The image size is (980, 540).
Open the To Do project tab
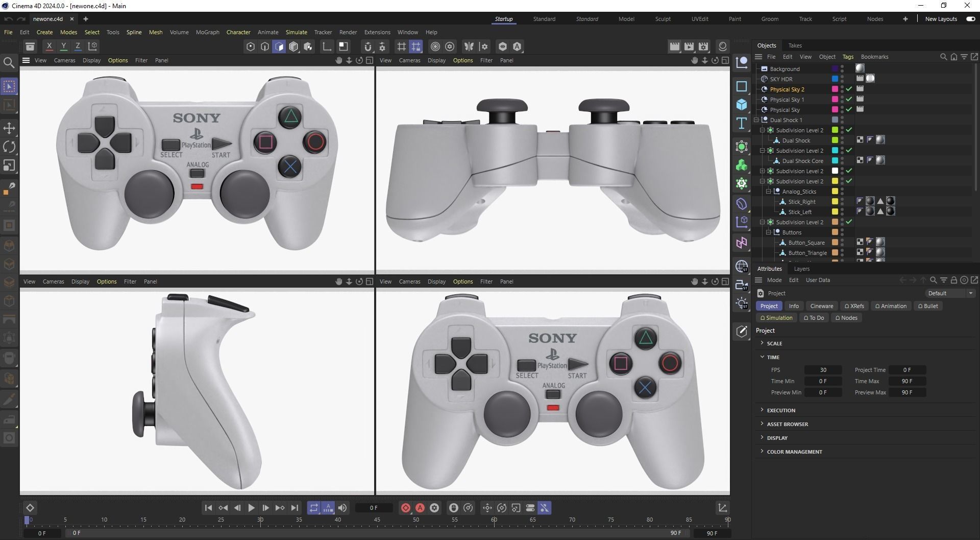[814, 318]
